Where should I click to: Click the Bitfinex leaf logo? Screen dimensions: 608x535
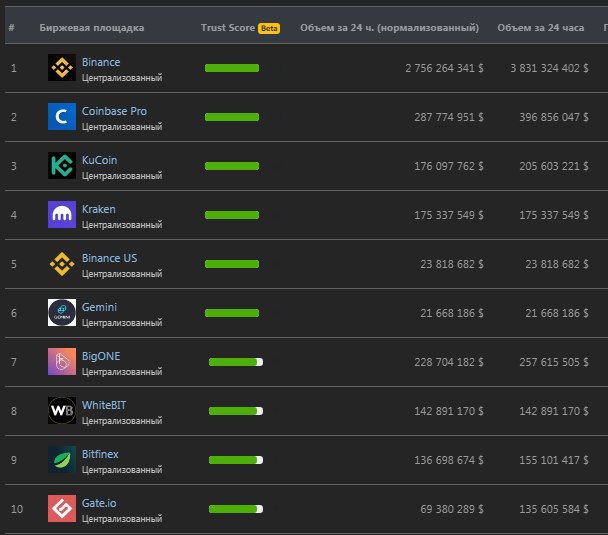tap(62, 459)
